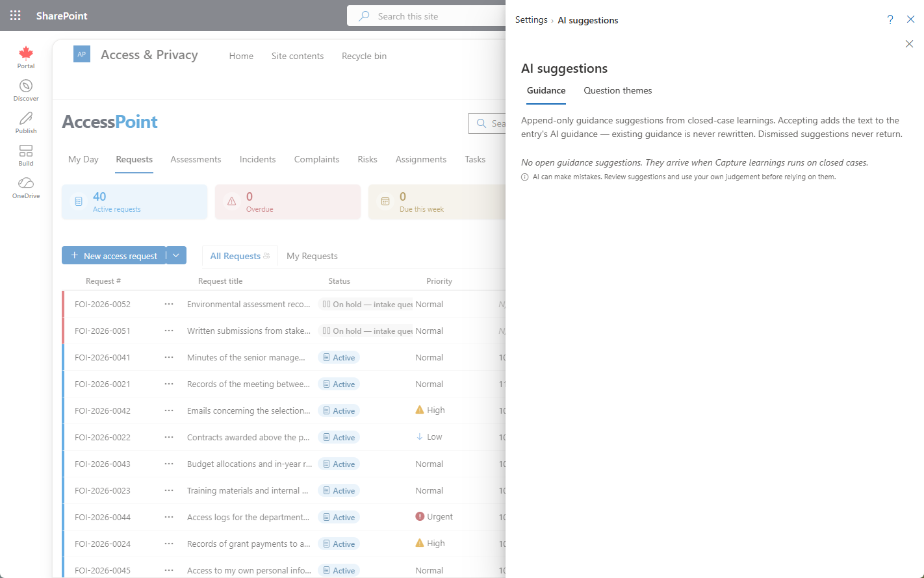
Task: Open OneDrive in the left rail
Action: [x=26, y=188]
